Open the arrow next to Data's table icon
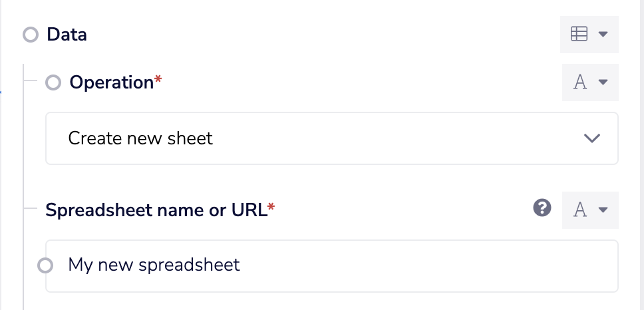The height and width of the screenshot is (310, 644). (603, 34)
